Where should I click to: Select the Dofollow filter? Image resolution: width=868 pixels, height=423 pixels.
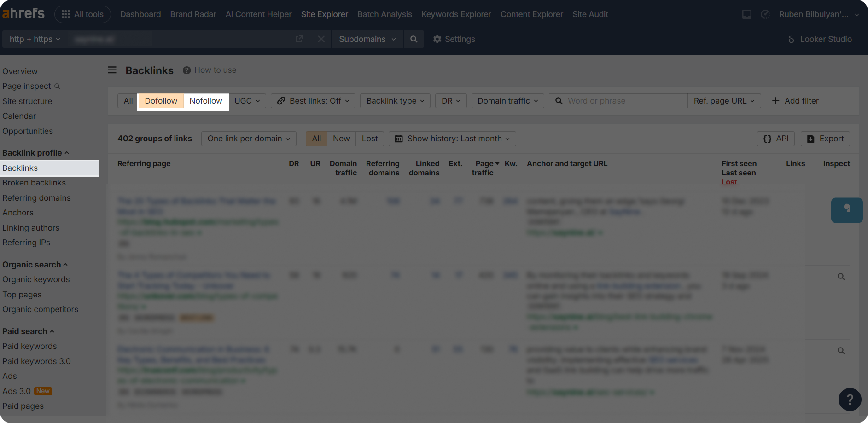(x=161, y=101)
